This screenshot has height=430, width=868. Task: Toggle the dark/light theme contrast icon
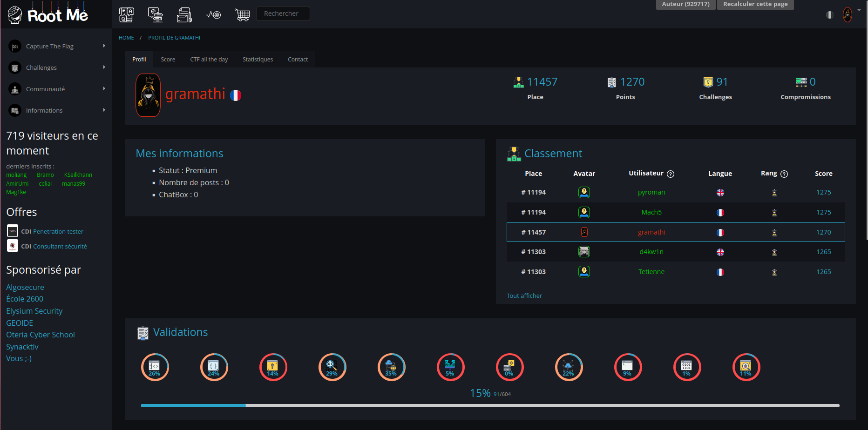click(829, 14)
